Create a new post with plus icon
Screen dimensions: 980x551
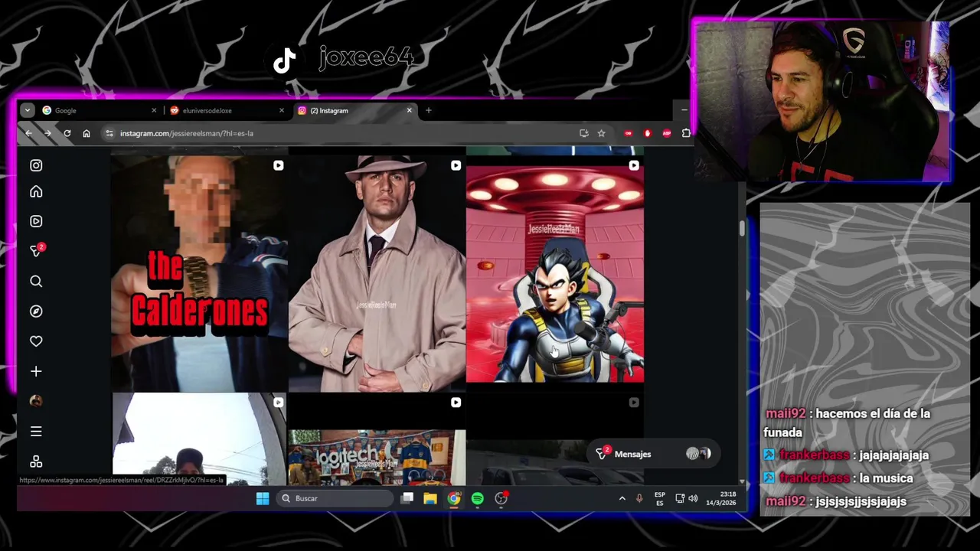36,371
